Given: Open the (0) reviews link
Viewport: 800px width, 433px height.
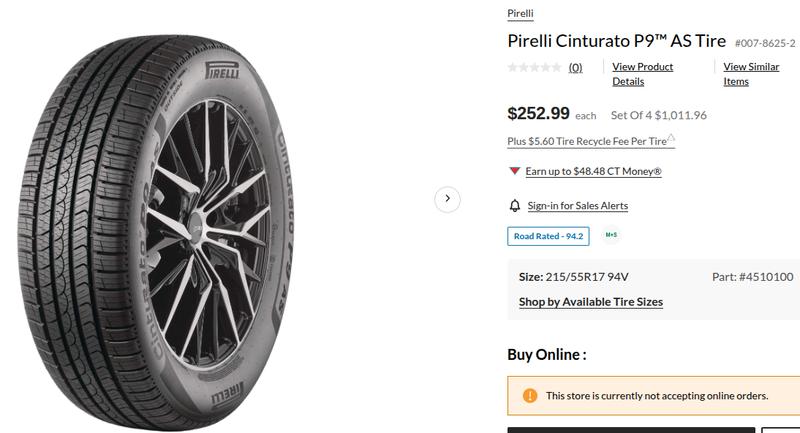Looking at the screenshot, I should (x=576, y=68).
